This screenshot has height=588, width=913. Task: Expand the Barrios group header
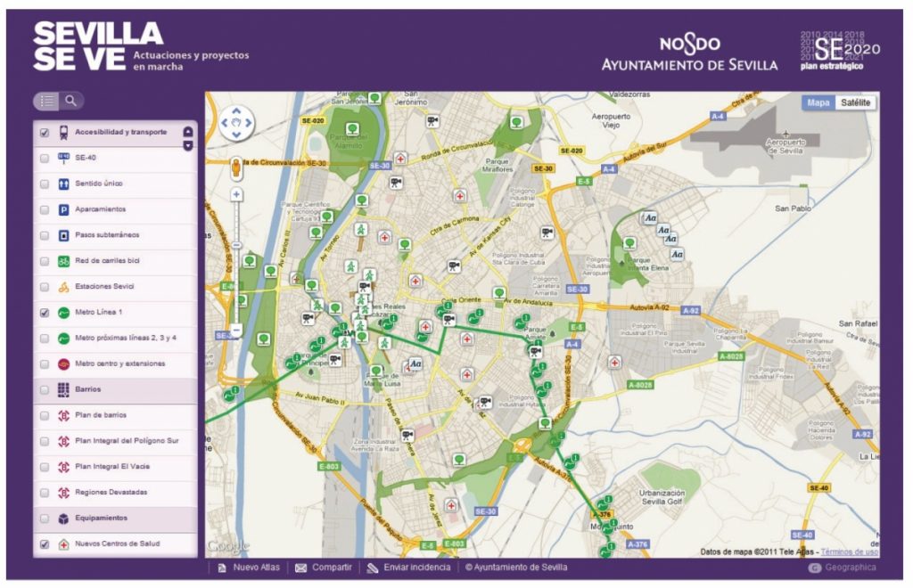click(x=115, y=389)
